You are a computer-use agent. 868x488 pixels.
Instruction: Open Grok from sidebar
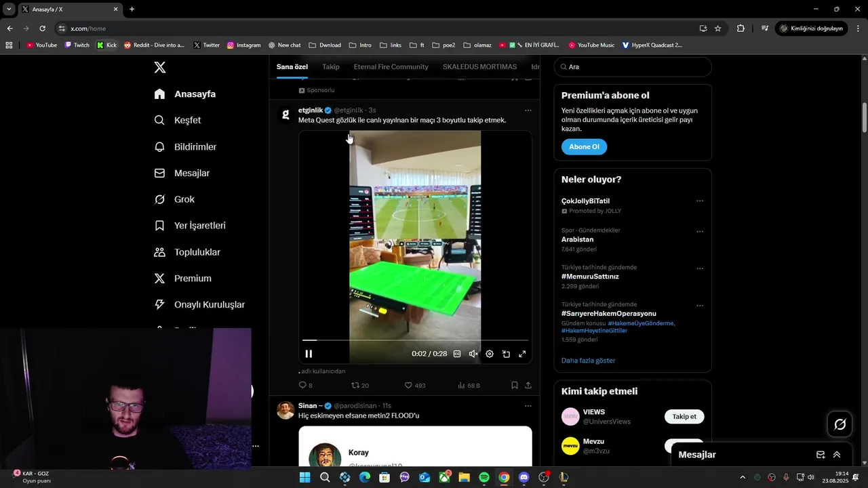(174, 199)
